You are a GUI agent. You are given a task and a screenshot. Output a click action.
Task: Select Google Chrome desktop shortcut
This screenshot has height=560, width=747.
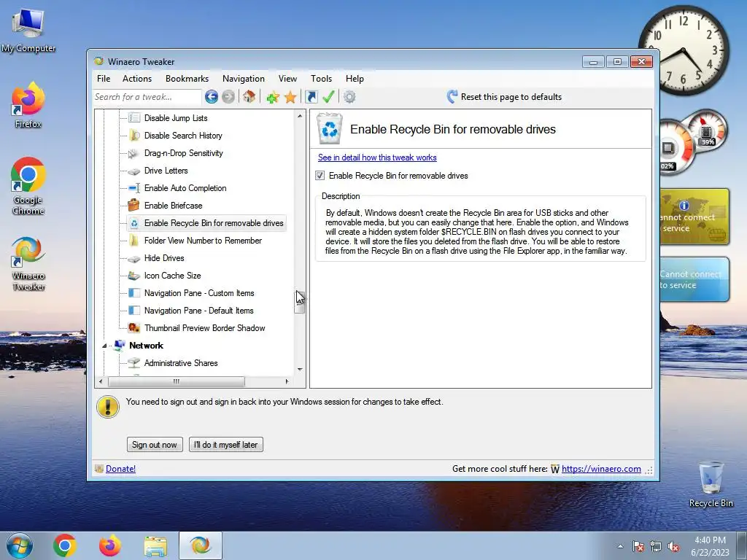click(x=28, y=186)
